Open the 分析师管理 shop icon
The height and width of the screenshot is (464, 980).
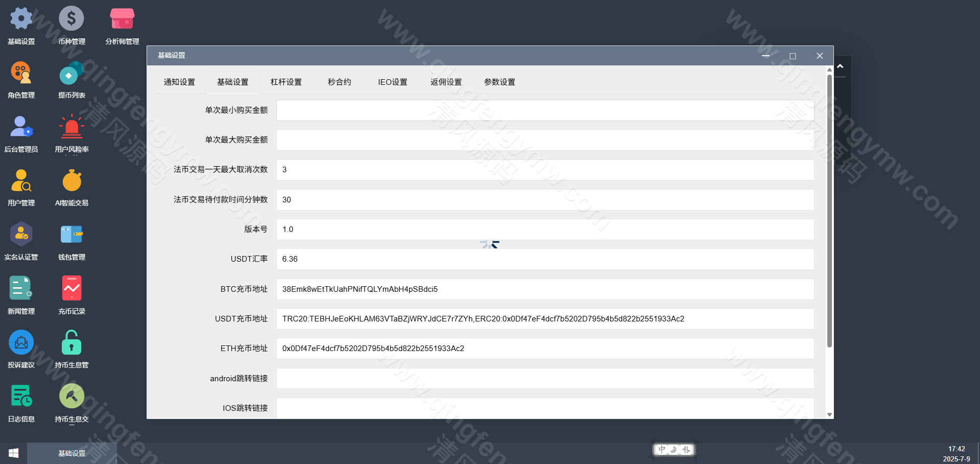click(122, 19)
